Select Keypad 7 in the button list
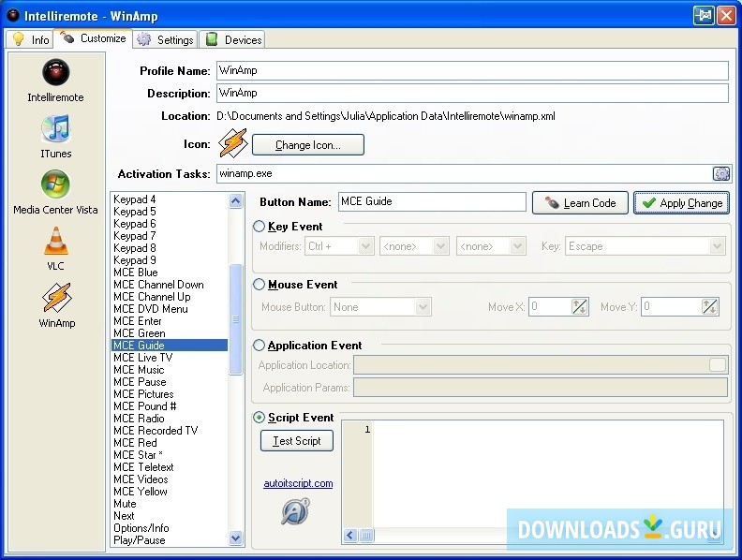 click(x=170, y=236)
